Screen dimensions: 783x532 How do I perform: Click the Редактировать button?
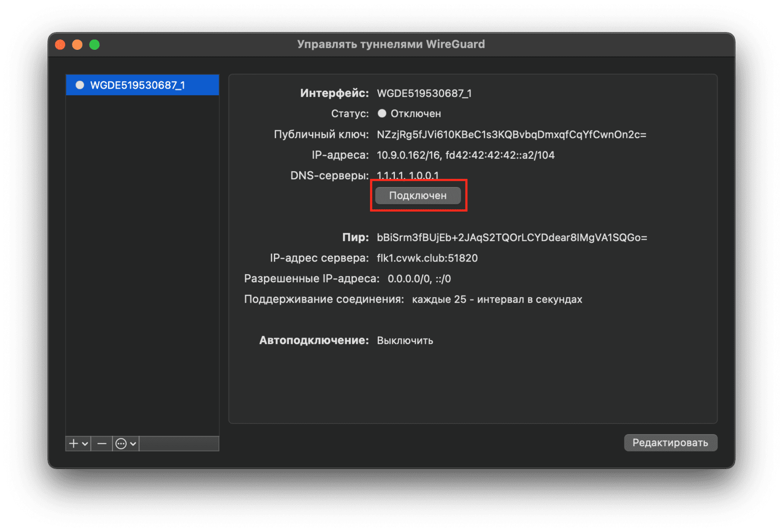670,443
